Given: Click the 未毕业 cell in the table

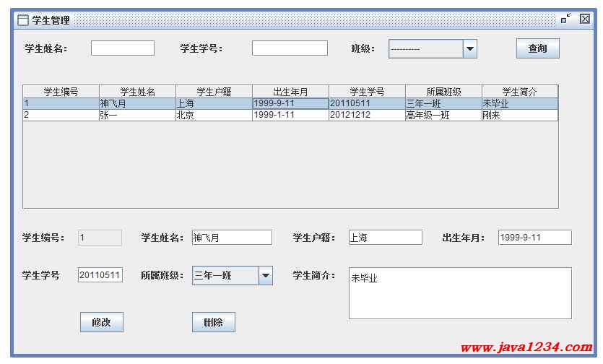Looking at the screenshot, I should coord(519,103).
